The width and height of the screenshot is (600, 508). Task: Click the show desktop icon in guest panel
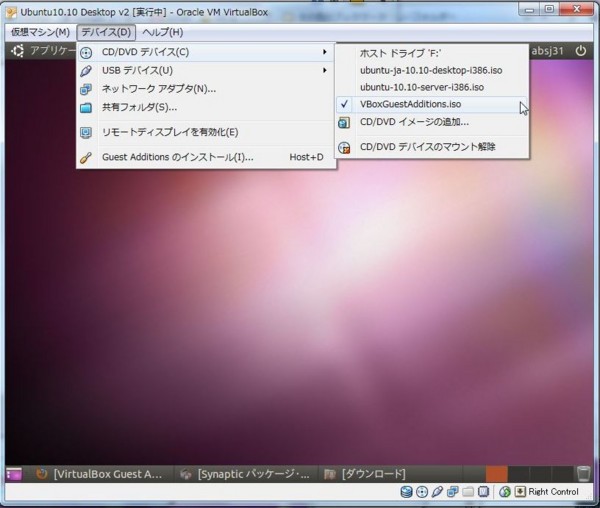pos(15,474)
